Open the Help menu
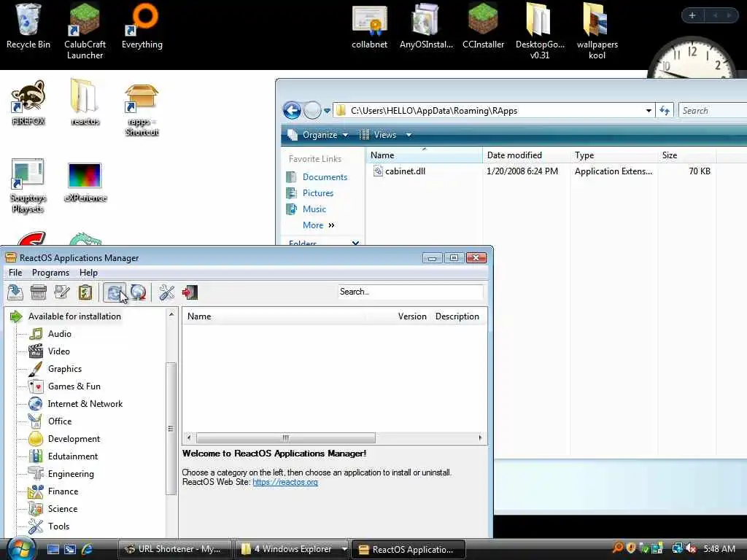Image resolution: width=747 pixels, height=560 pixels. pos(88,273)
